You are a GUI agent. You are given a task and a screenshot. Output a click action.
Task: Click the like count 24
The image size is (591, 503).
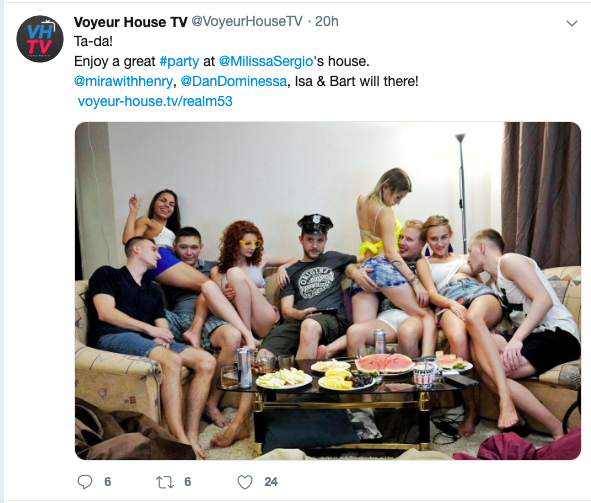271,482
